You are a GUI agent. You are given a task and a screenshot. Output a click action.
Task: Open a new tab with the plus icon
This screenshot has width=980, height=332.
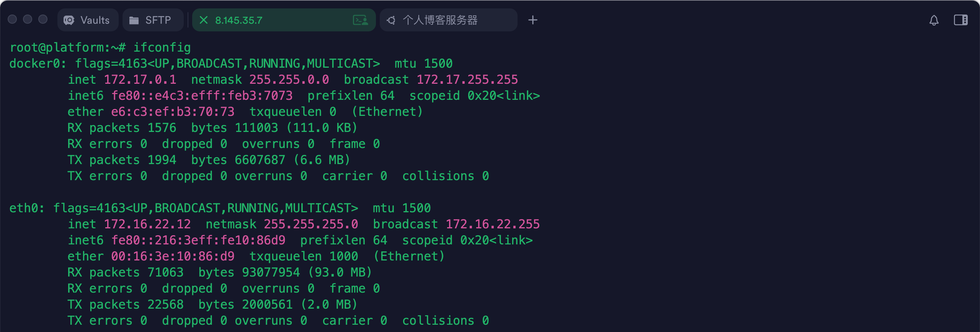point(532,20)
